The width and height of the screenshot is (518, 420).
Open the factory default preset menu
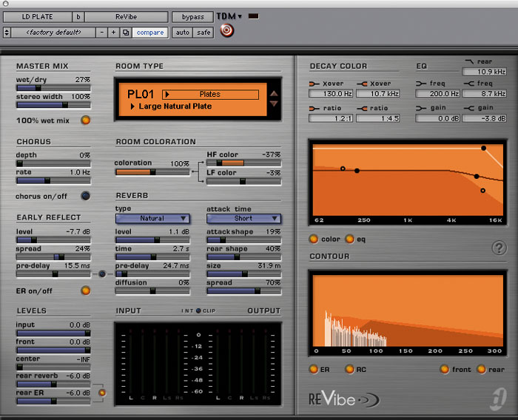[53, 33]
